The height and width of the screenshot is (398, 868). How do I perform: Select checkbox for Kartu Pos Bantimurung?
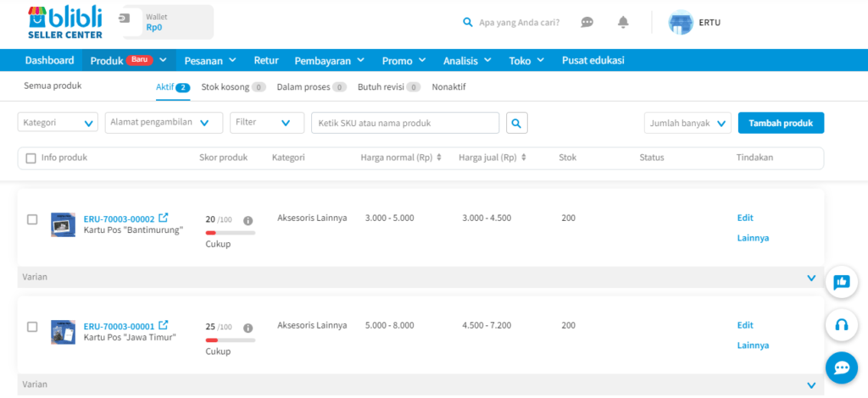pyautogui.click(x=32, y=219)
